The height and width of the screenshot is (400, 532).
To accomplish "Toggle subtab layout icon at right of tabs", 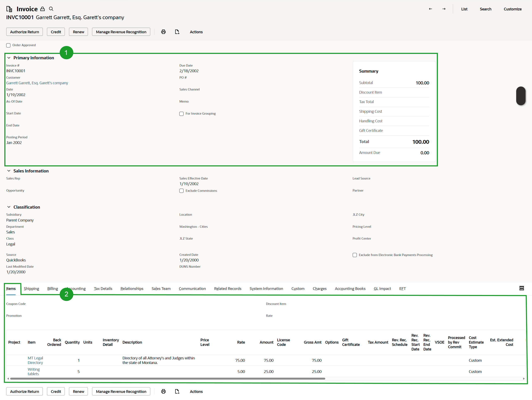I will 521,288.
